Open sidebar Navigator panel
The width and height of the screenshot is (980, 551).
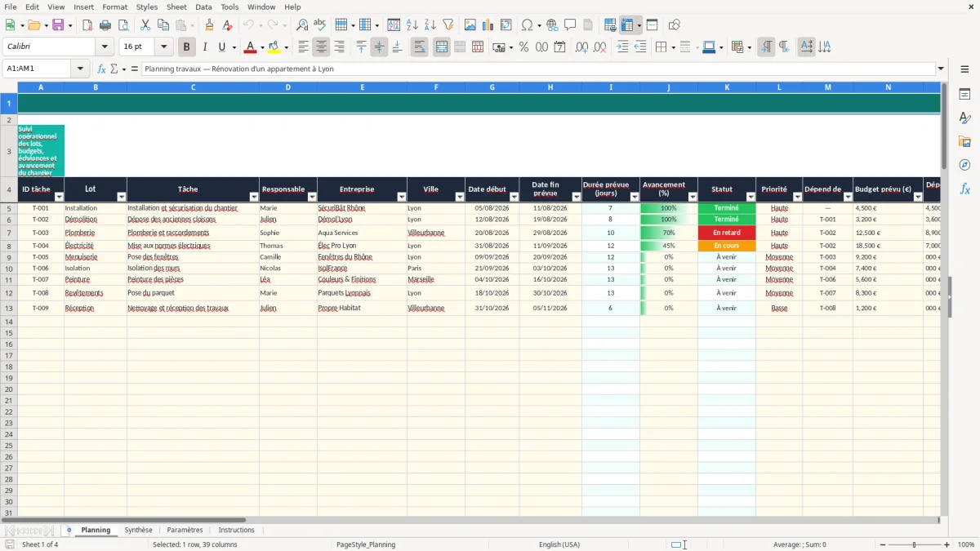(x=964, y=165)
